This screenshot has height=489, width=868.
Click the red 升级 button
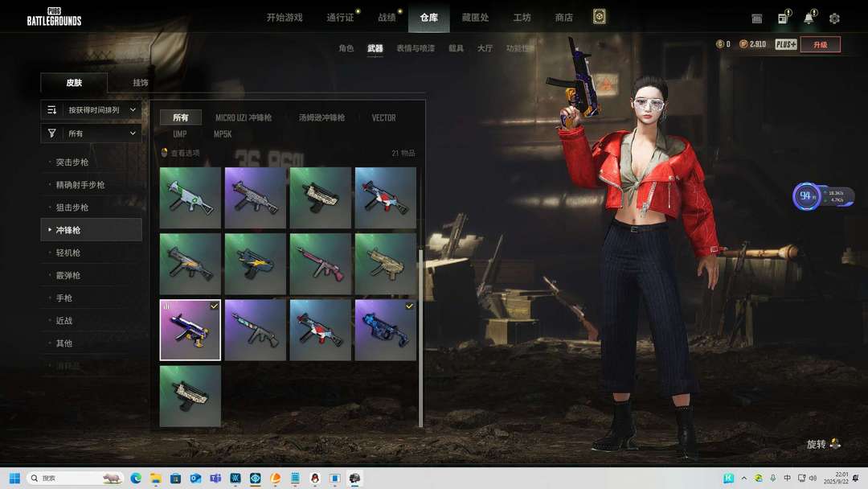point(821,44)
